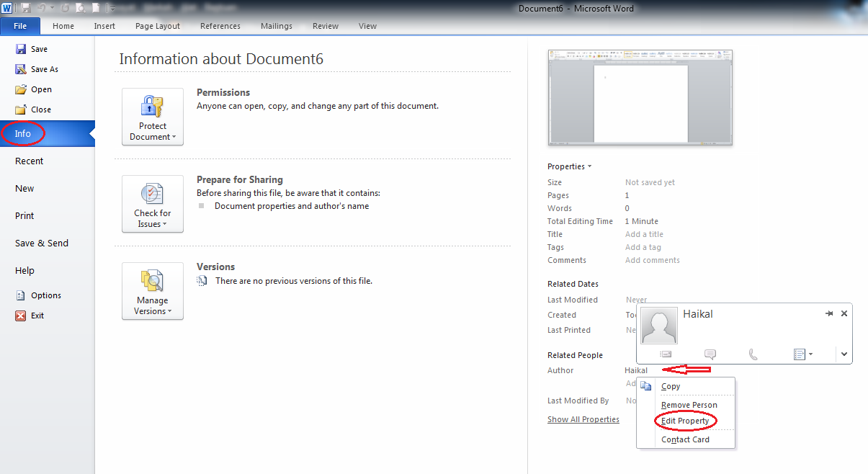
Task: Click Save As in the sidebar
Action: click(37, 69)
